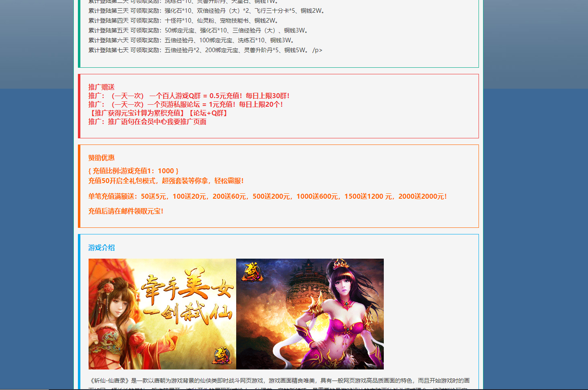Click the 累计登陆第六天 reward line
Viewport: 588px width, 390px height.
(x=191, y=40)
